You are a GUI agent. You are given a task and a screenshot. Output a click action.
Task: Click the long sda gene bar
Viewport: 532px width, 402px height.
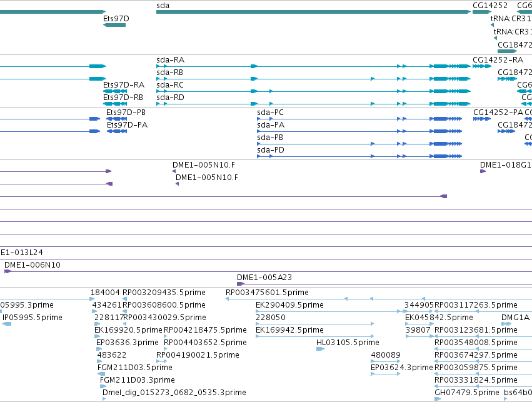[313, 12]
